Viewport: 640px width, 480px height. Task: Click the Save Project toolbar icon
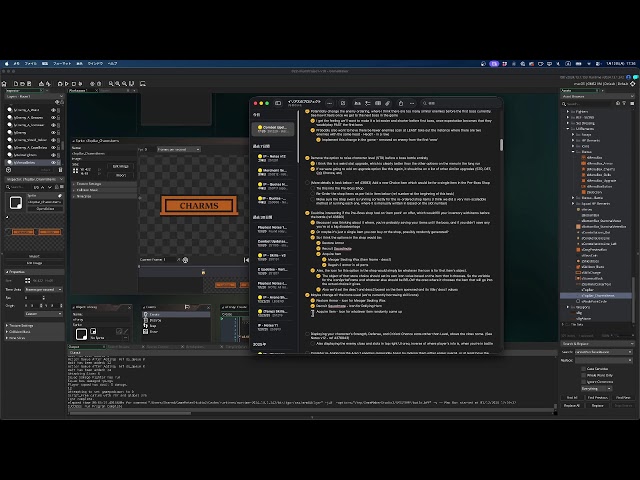tap(29, 84)
